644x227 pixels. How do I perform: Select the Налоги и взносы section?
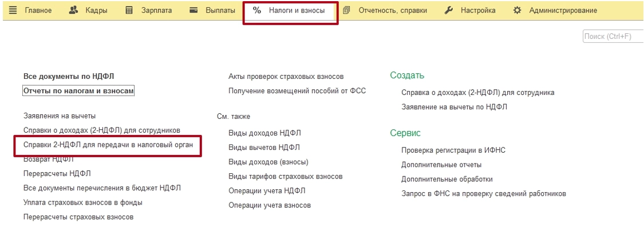coord(297,10)
